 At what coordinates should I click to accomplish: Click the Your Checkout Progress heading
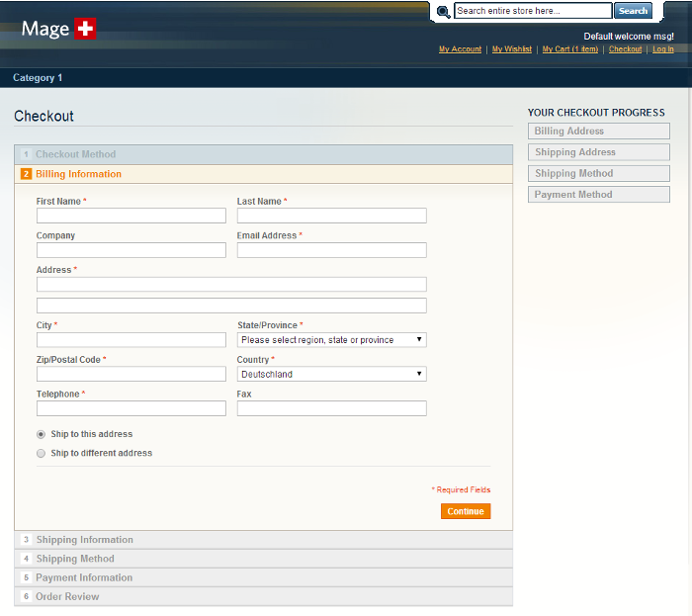pyautogui.click(x=596, y=113)
